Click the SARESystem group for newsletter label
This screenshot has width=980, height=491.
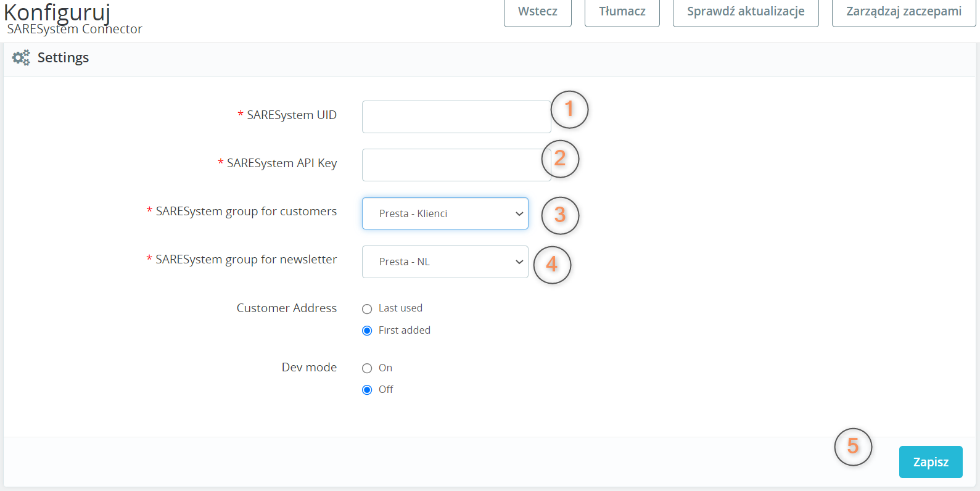pos(246,259)
